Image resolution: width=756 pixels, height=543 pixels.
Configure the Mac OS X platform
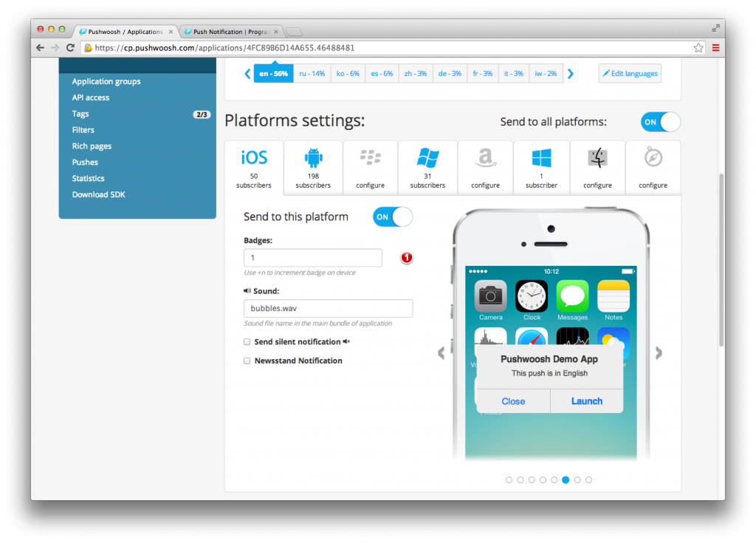pyautogui.click(x=597, y=168)
